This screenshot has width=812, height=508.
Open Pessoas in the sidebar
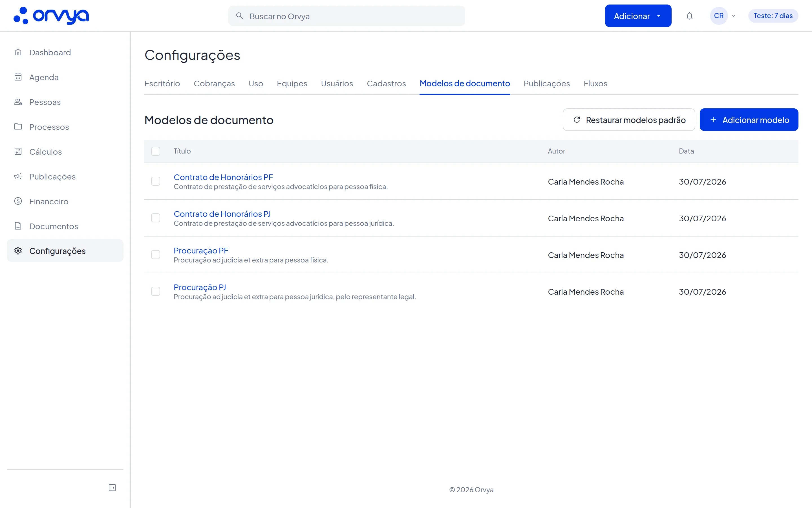click(x=65, y=102)
